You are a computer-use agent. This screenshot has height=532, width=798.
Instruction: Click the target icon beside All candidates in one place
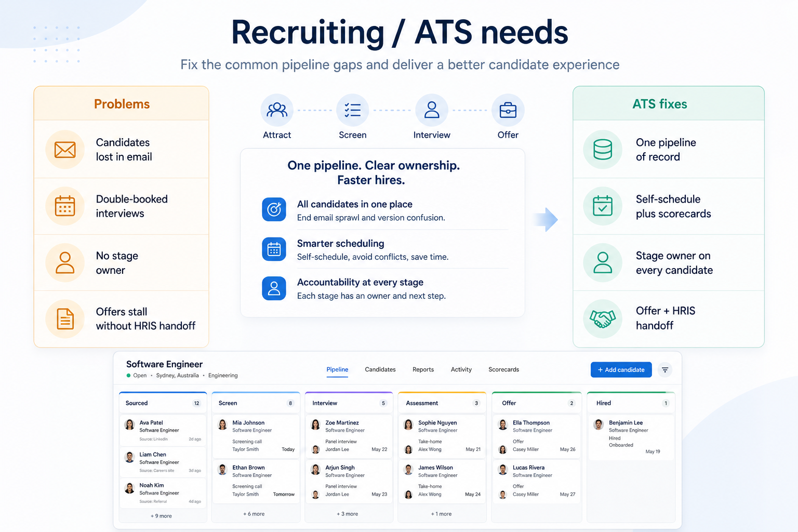[274, 209]
